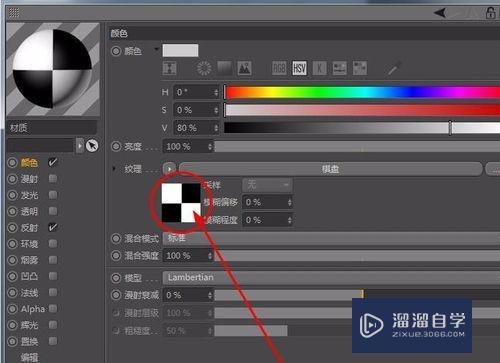The width and height of the screenshot is (500, 363).
Task: Open the 纹理 arrow menu button
Action: [169, 169]
